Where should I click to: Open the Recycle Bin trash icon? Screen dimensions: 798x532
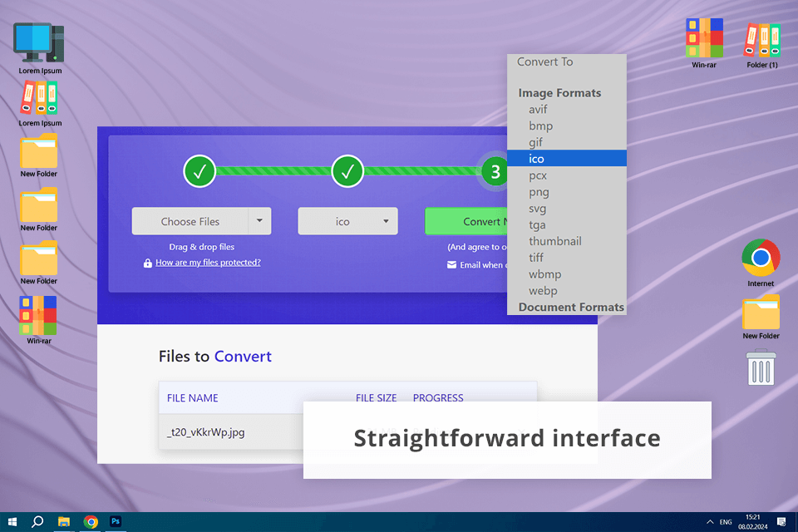(x=761, y=367)
